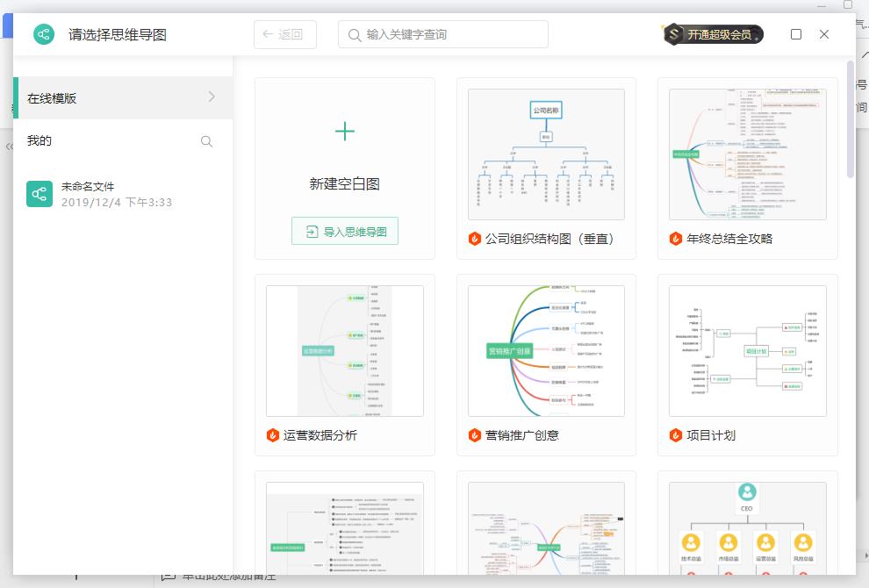Click the 返回 back button

[284, 33]
